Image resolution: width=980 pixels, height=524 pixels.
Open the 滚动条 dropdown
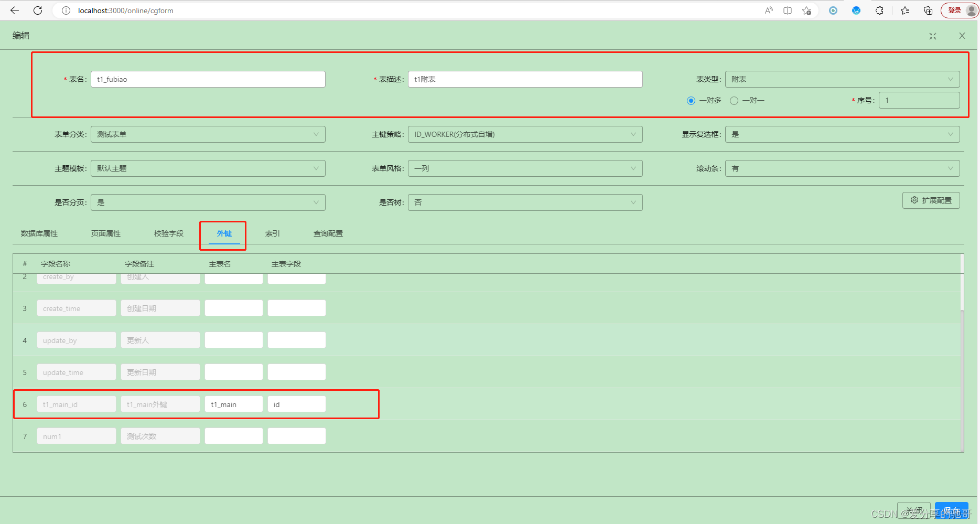pos(842,168)
